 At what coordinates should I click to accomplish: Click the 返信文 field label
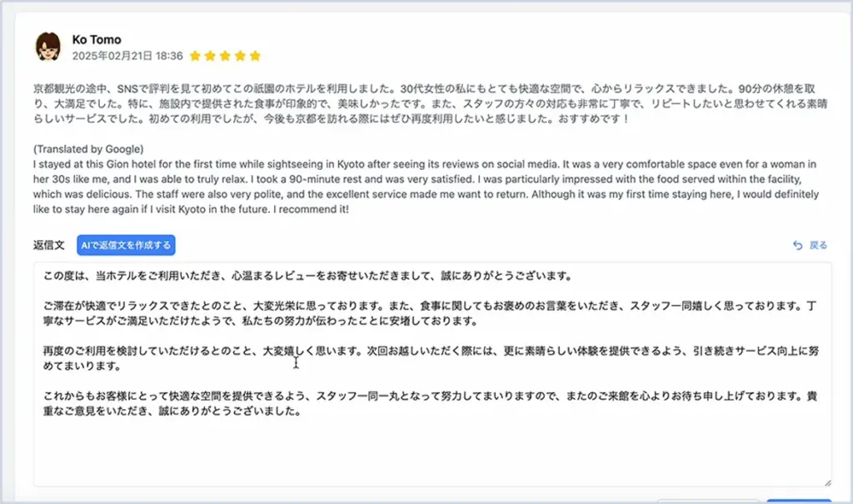coord(49,245)
